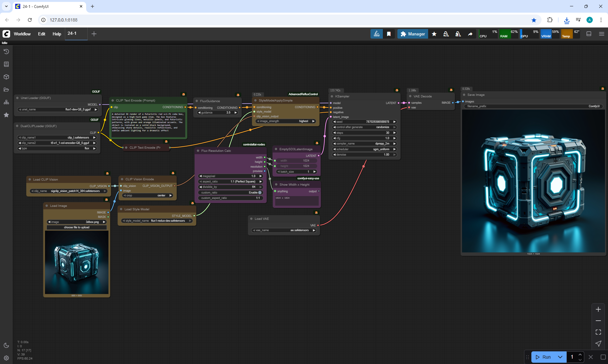Screen dimensions: 608x364
Task: Toggle dark theme moon icon
Action: (x=6, y=345)
